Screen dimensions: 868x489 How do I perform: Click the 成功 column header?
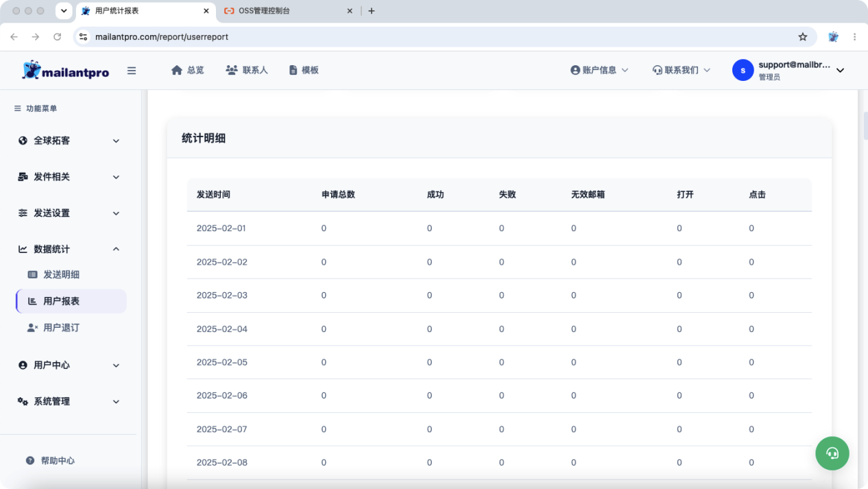435,195
